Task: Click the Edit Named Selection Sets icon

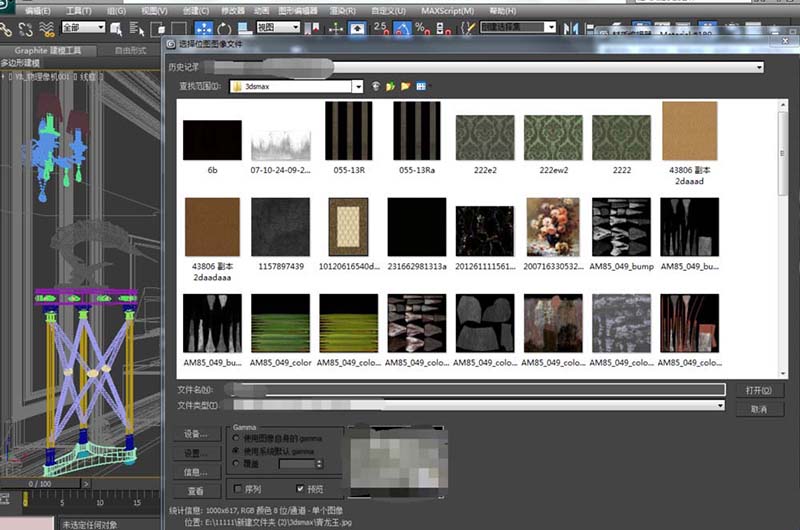Action: click(x=468, y=29)
